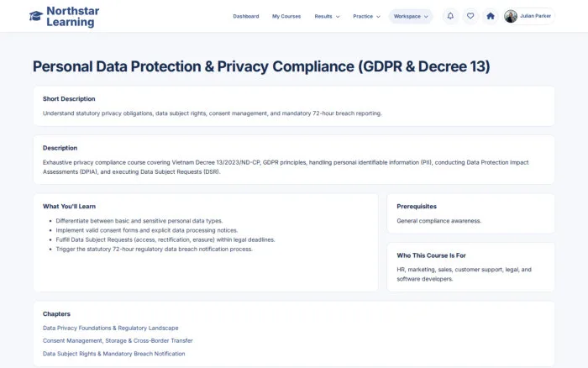
Task: Expand the Practice dropdown menu
Action: (x=366, y=16)
